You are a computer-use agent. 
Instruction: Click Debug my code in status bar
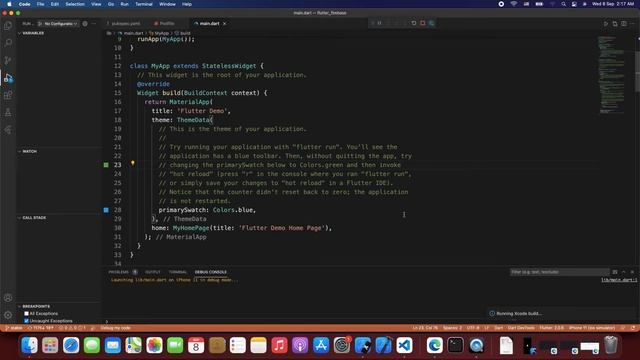[116, 328]
